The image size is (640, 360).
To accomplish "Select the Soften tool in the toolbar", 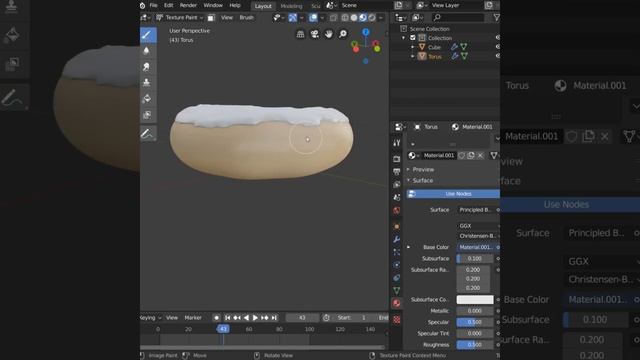I will 147,51.
